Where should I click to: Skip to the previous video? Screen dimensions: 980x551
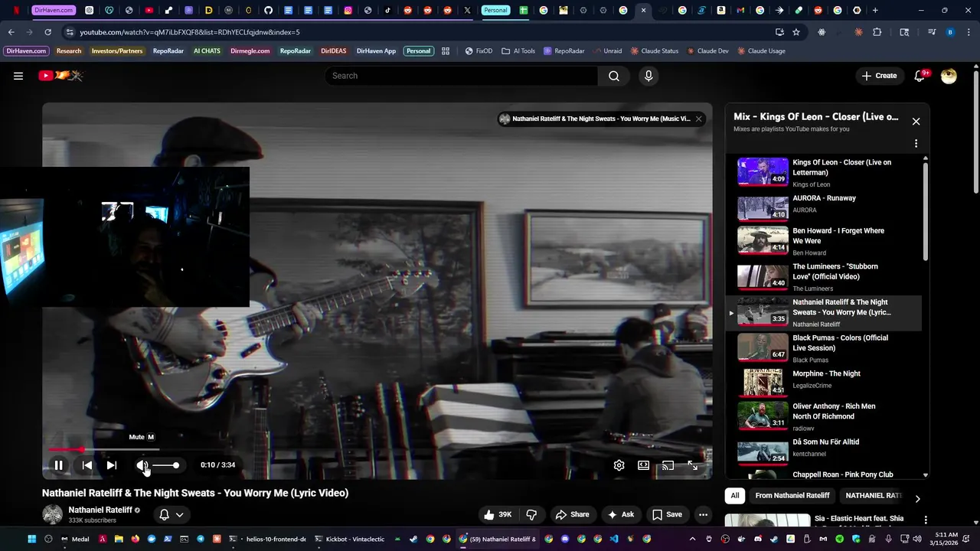point(87,465)
